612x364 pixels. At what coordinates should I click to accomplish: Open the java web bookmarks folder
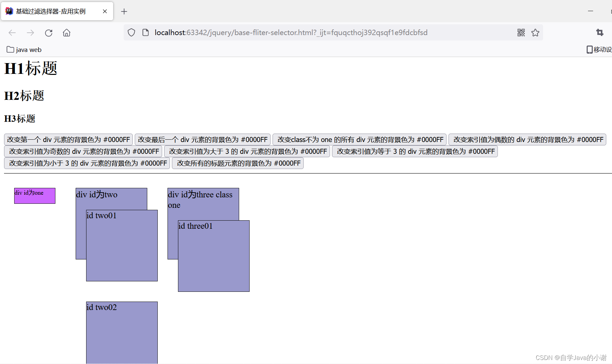click(x=24, y=50)
